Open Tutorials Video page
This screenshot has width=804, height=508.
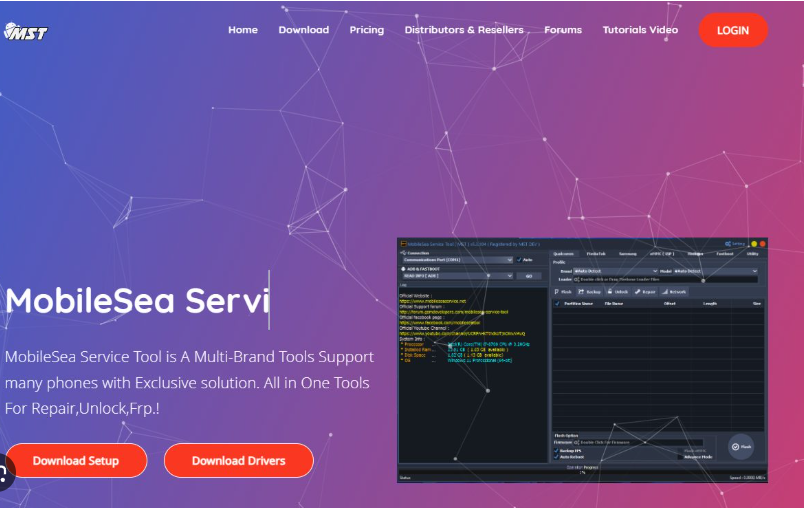pyautogui.click(x=640, y=30)
